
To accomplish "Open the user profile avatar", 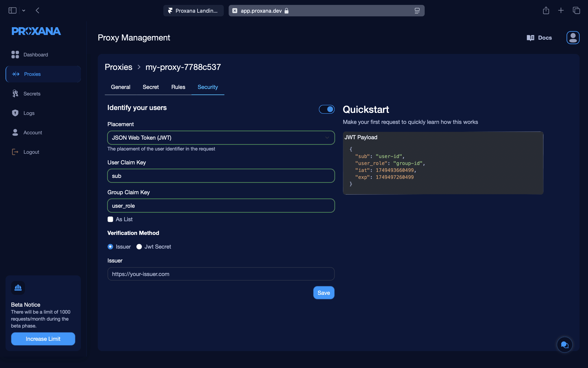I will coord(573,38).
